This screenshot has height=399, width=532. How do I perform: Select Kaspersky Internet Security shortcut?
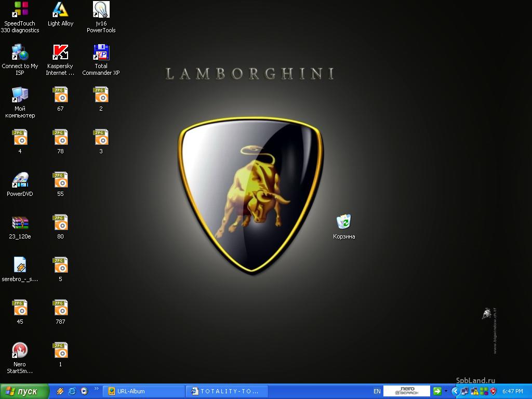(60, 60)
